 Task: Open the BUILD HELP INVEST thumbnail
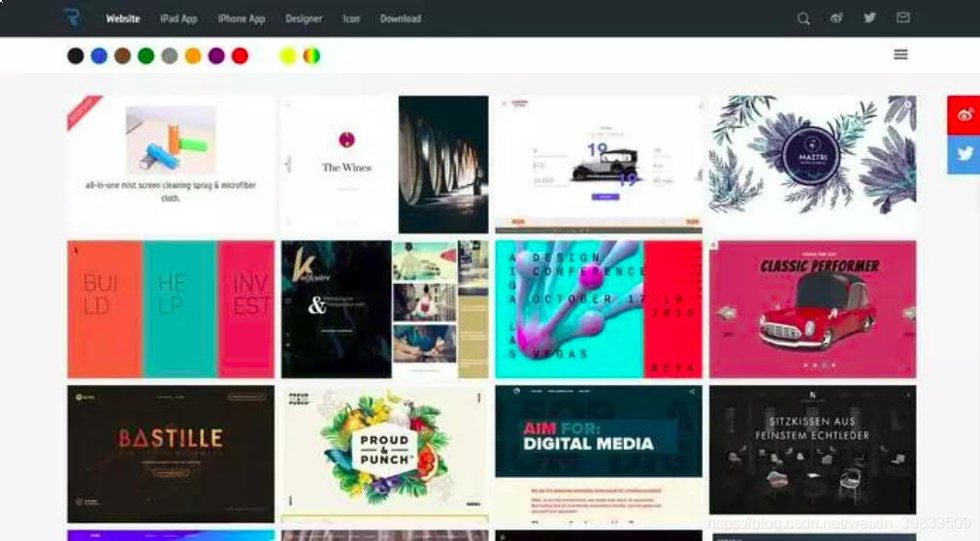coord(171,309)
